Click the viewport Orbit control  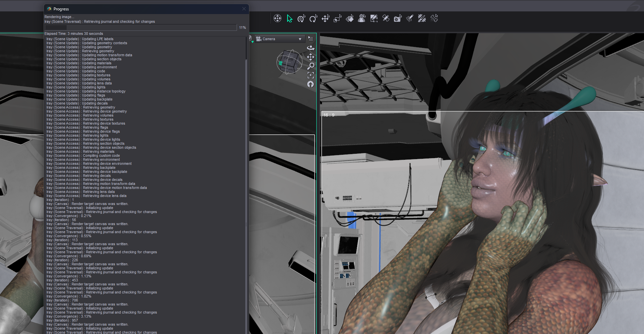click(x=311, y=48)
